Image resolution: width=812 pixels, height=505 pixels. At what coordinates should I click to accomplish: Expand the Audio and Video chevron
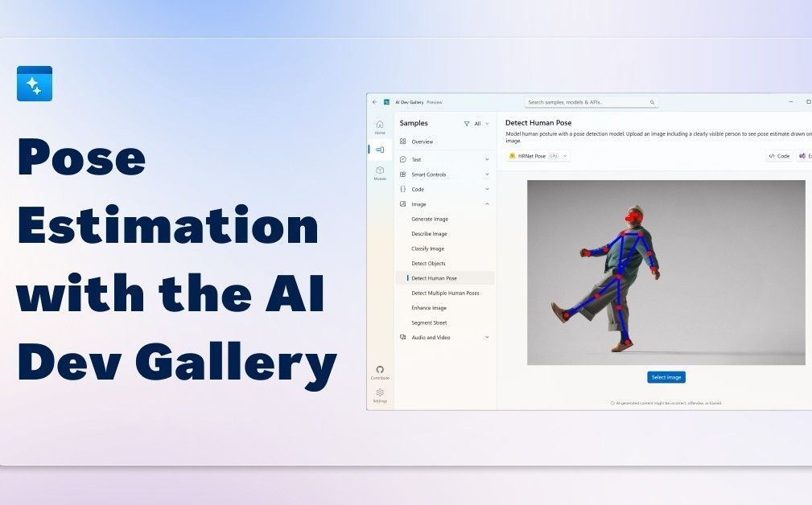tap(487, 337)
